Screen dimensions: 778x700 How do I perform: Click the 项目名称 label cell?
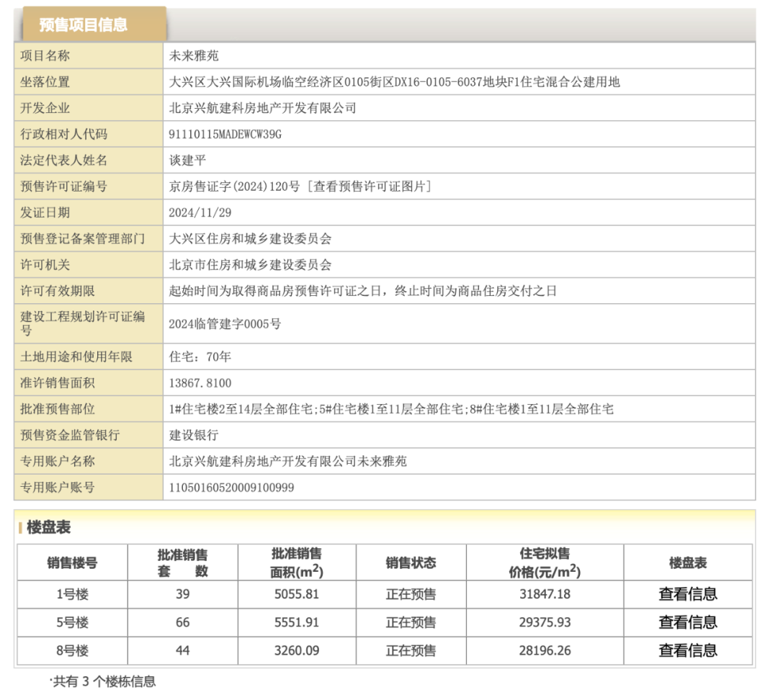pyautogui.click(x=89, y=55)
